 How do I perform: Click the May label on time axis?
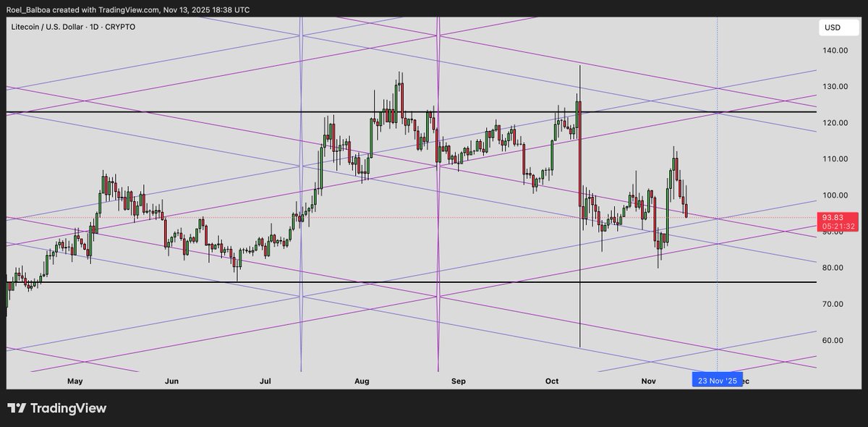coord(76,380)
